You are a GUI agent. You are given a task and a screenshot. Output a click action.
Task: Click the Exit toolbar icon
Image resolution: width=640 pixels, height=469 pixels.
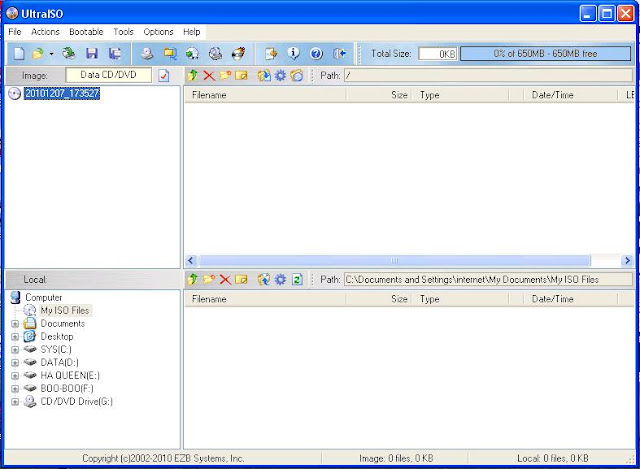(339, 53)
